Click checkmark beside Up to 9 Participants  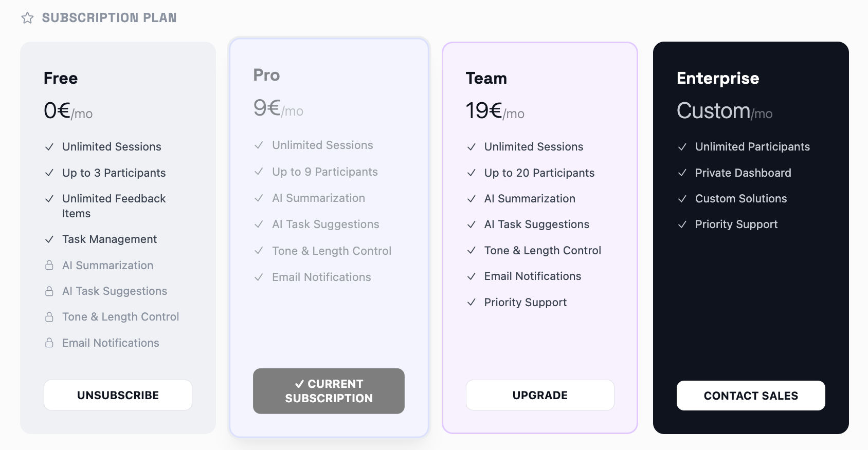click(x=259, y=172)
